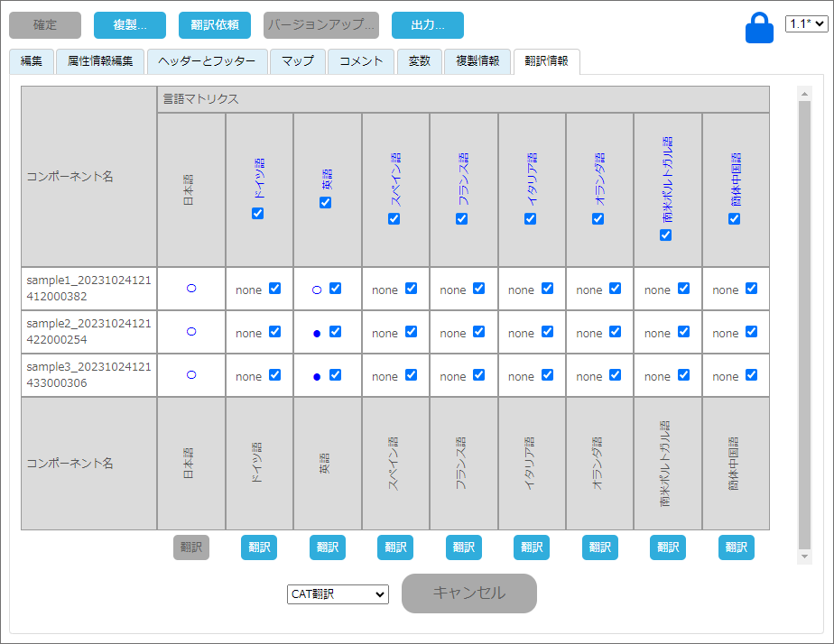
Task: Click the 出力... button
Action: [x=428, y=25]
